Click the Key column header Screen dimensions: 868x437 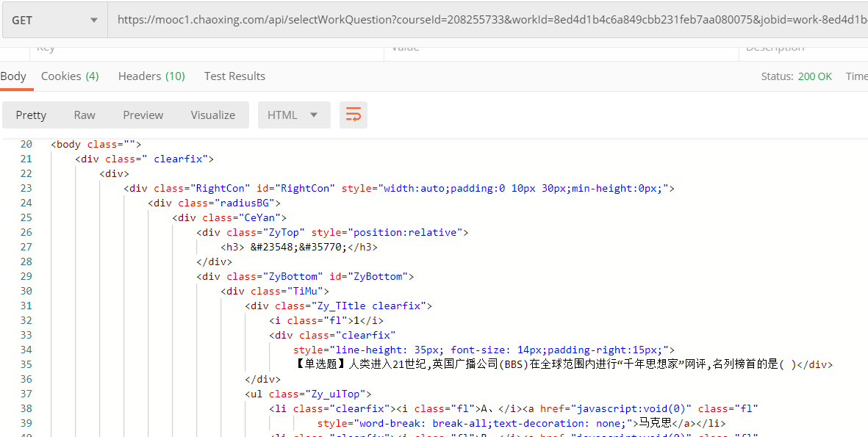(x=46, y=46)
